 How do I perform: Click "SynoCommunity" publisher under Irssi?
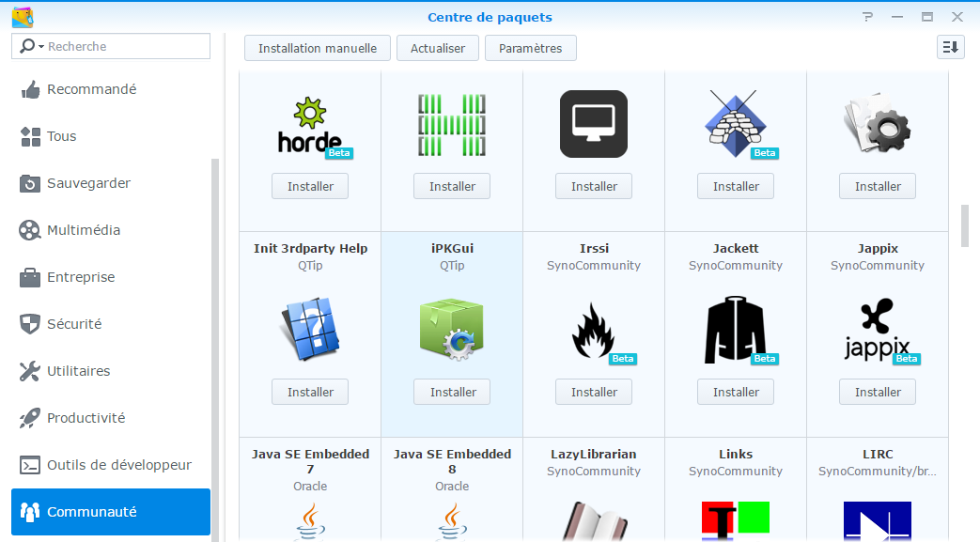(x=594, y=265)
